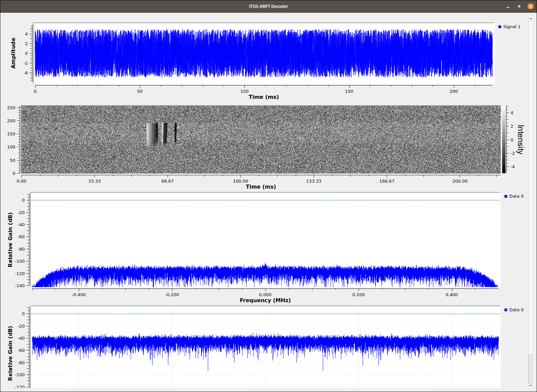Toggle Signal 1 legend in time plot
The height and width of the screenshot is (392, 537).
[x=509, y=27]
